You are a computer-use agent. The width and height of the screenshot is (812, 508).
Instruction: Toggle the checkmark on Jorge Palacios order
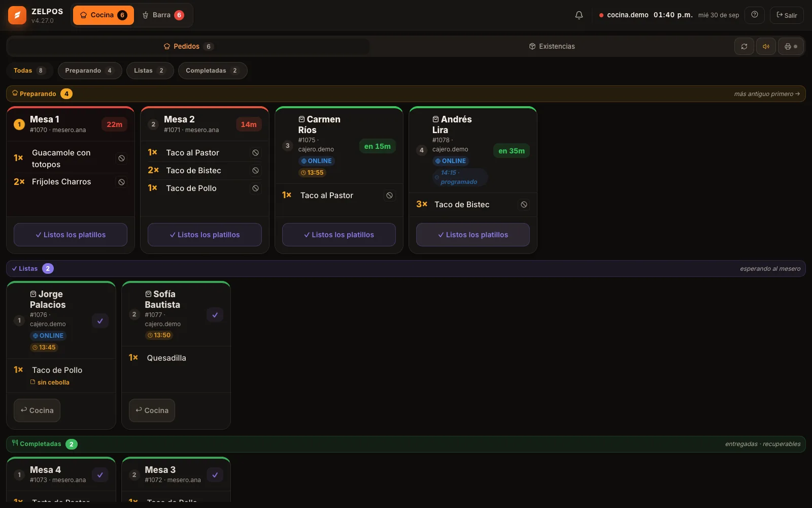(100, 321)
